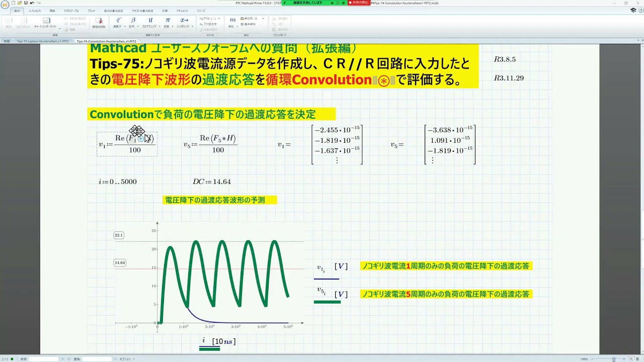Switch to the 入力/出力 ribbon tab

[35, 11]
